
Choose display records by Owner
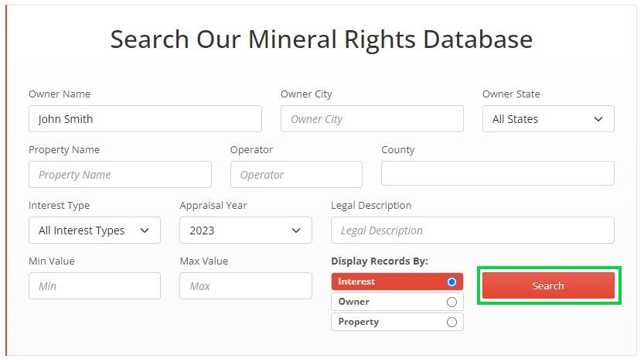[451, 302]
